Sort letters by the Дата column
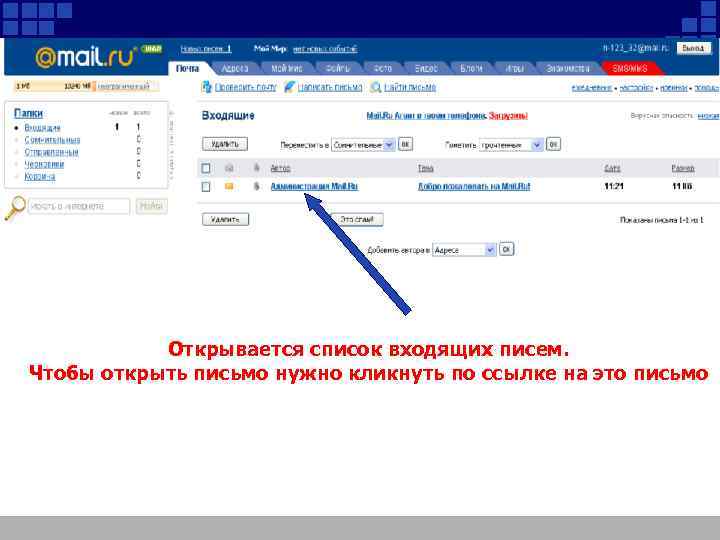The image size is (720, 540). click(x=613, y=168)
